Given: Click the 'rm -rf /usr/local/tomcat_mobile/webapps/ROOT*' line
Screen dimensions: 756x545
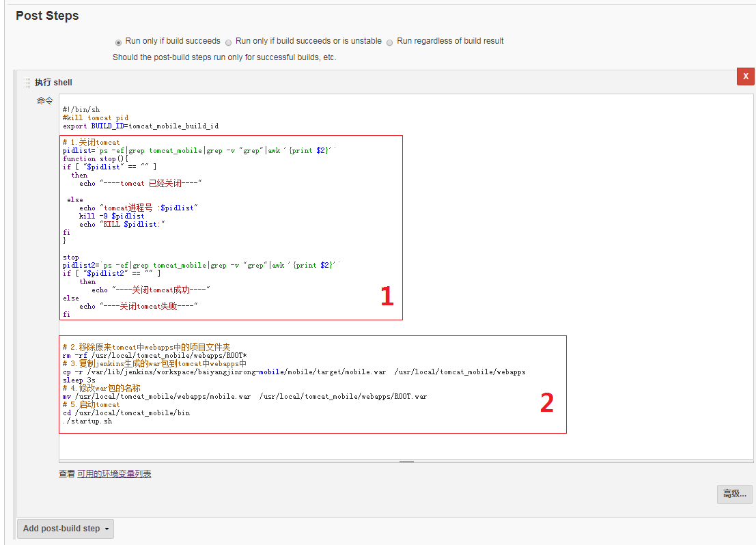Looking at the screenshot, I should (x=155, y=355).
